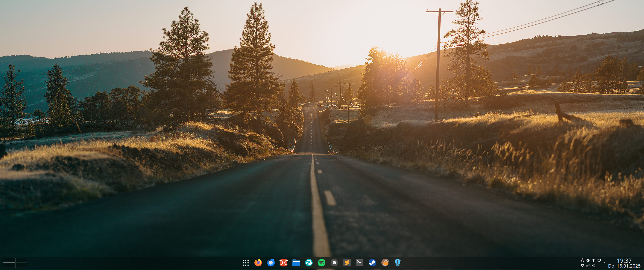644x270 pixels.
Task: Switch to bottom-left virtual desktop
Action: point(9,265)
